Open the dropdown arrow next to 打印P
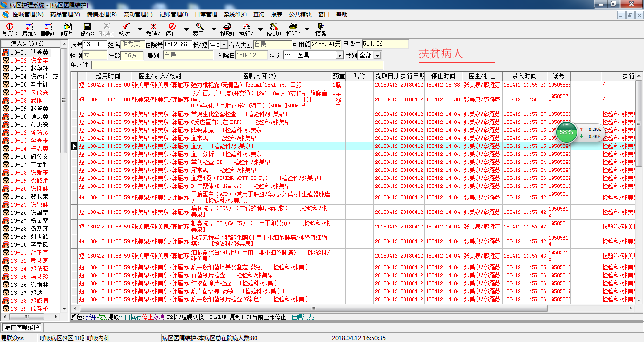 [x=307, y=29]
